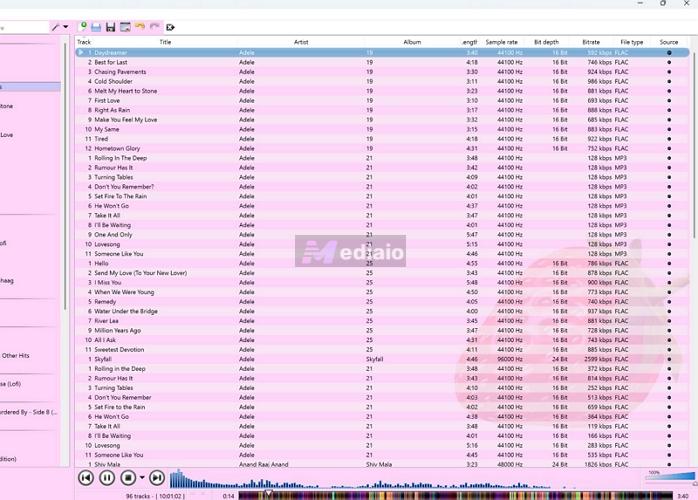This screenshot has height=500, width=698.
Task: Skip to the next track
Action: [x=157, y=478]
